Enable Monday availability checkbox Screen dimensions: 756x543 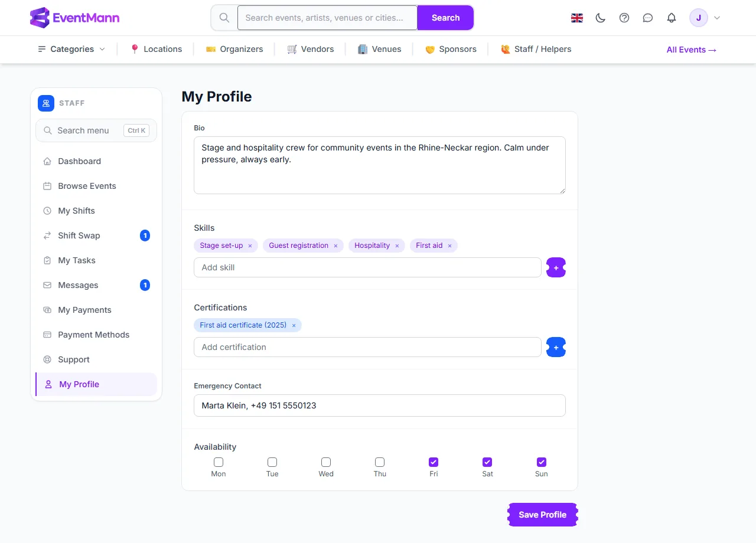tap(219, 462)
